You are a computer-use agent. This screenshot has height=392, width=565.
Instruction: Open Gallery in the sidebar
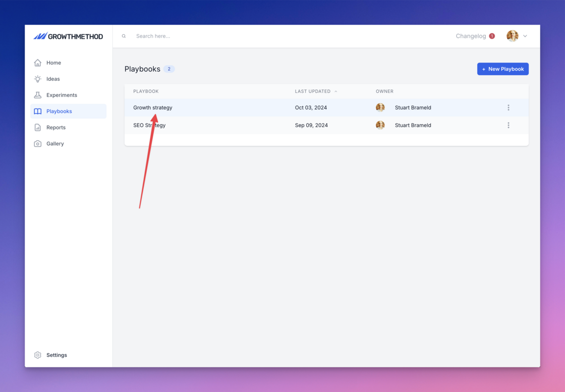pos(69,144)
